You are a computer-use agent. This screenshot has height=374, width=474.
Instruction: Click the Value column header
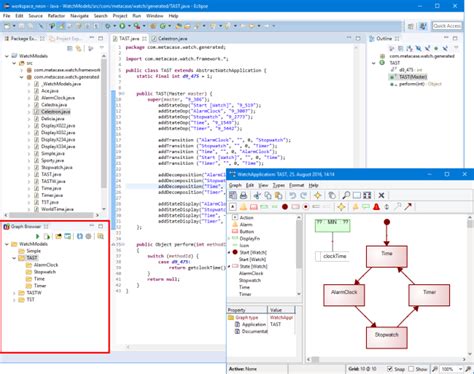[281, 310]
